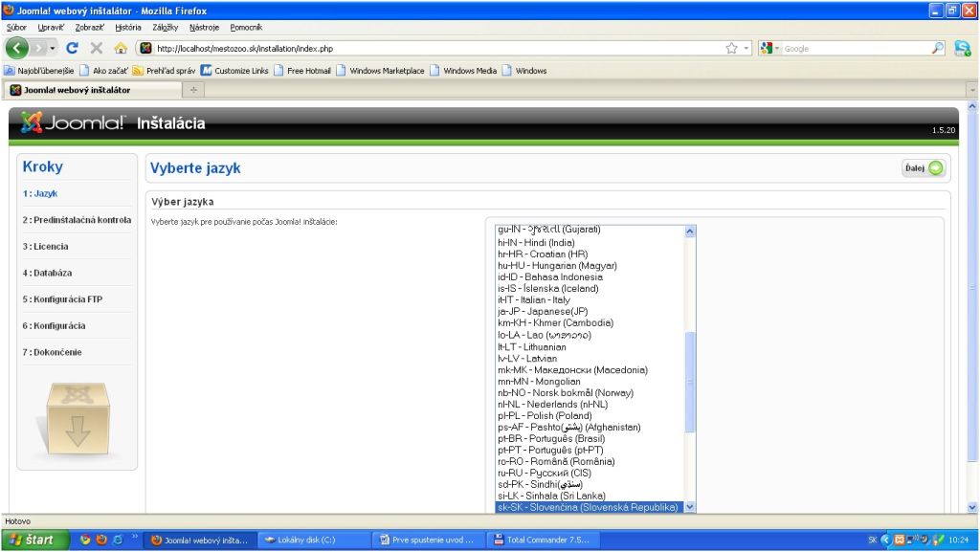Open the Ako začať bookmark
Viewport: 980px width, 552px height.
pos(103,71)
